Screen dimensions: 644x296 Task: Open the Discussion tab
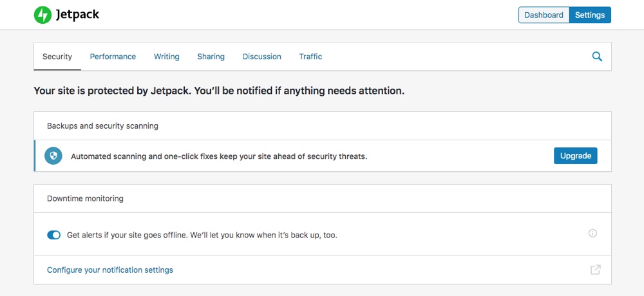261,57
